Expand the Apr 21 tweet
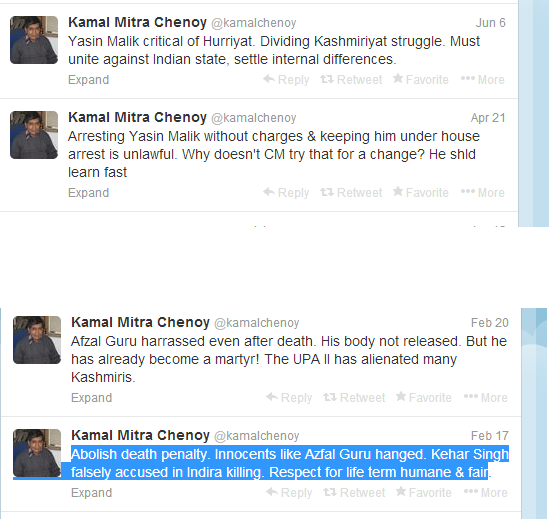 pyautogui.click(x=89, y=193)
